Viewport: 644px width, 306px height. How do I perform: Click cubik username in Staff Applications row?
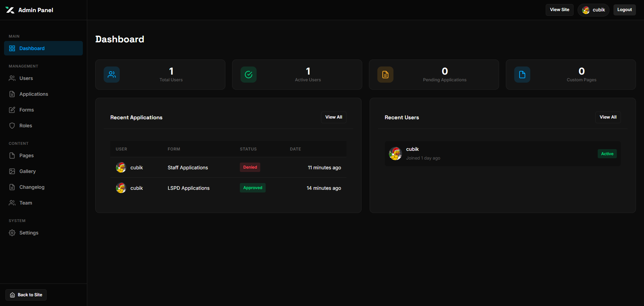click(x=137, y=168)
